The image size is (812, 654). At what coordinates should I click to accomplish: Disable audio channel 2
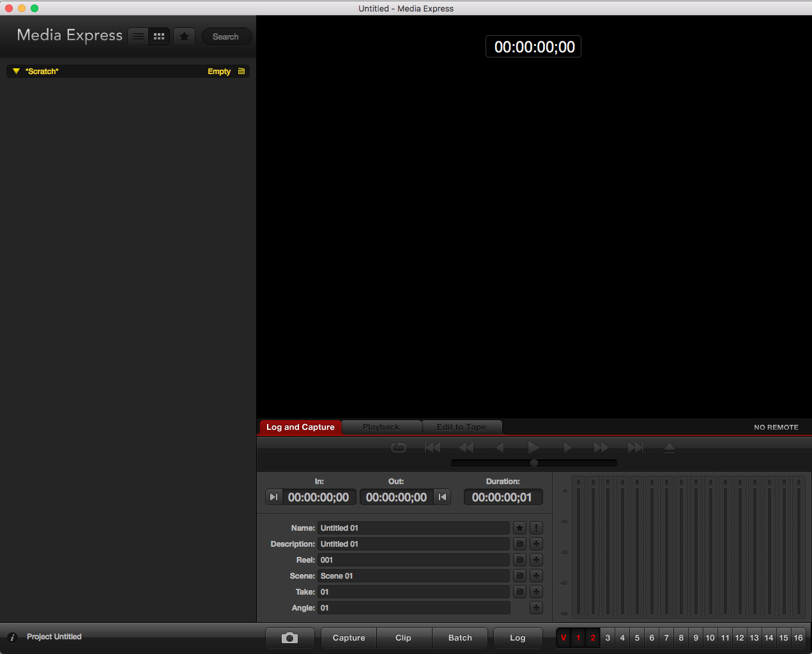click(593, 637)
